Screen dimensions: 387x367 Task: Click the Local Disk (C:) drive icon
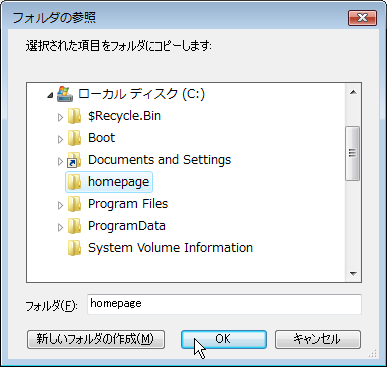[65, 94]
